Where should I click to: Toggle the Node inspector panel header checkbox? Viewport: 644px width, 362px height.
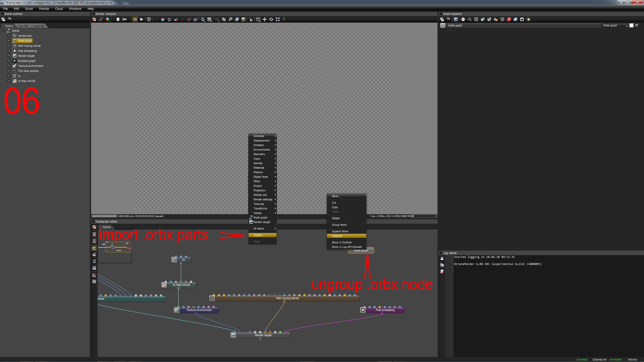(441, 14)
